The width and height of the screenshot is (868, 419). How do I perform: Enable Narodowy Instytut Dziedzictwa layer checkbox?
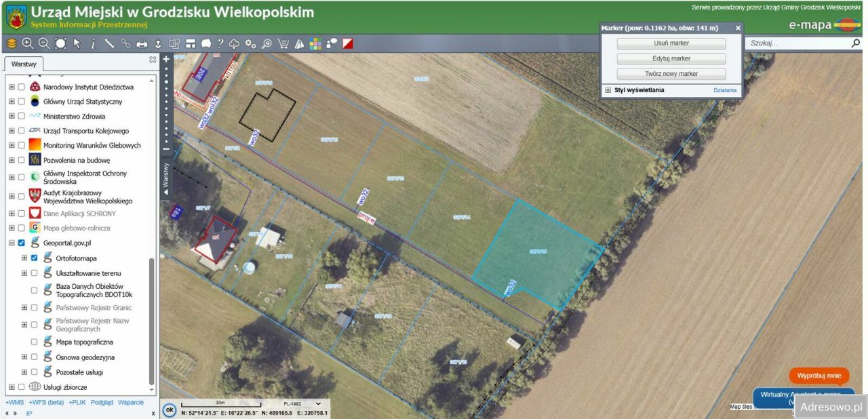[22, 87]
